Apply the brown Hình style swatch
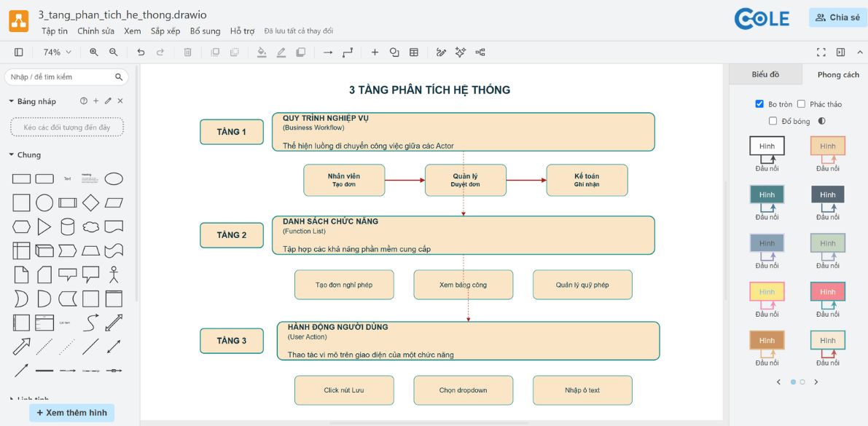This screenshot has width=868, height=426. pyautogui.click(x=767, y=349)
